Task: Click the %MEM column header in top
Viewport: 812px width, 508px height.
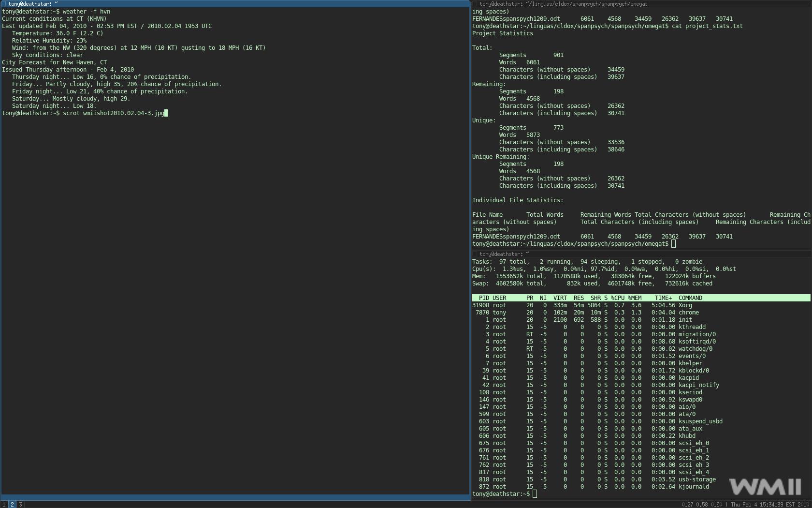Action: coord(635,298)
